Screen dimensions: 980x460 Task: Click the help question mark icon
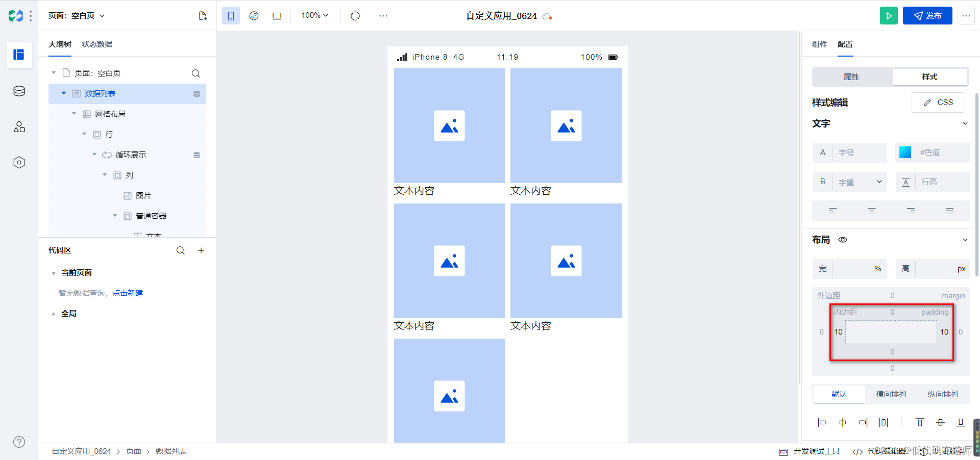[x=19, y=442]
